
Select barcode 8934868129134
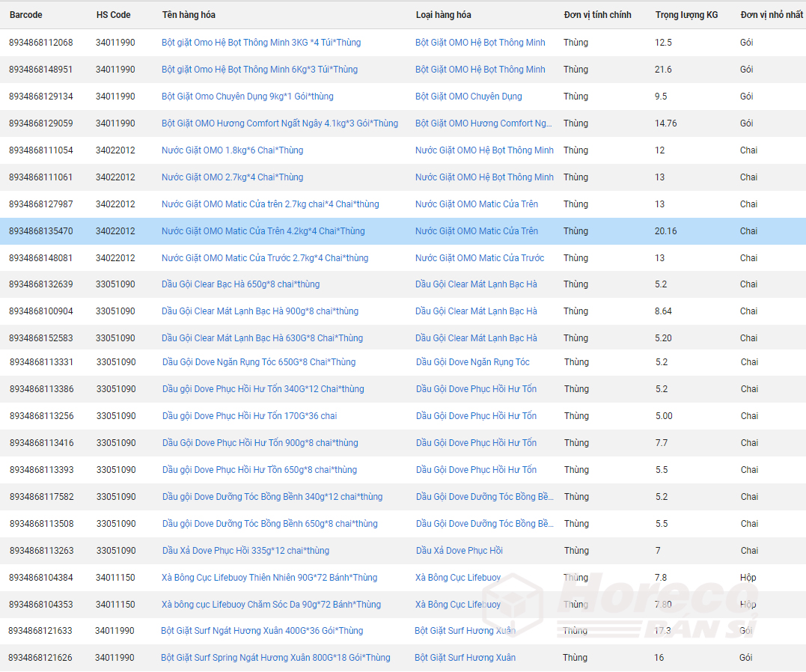(x=41, y=97)
